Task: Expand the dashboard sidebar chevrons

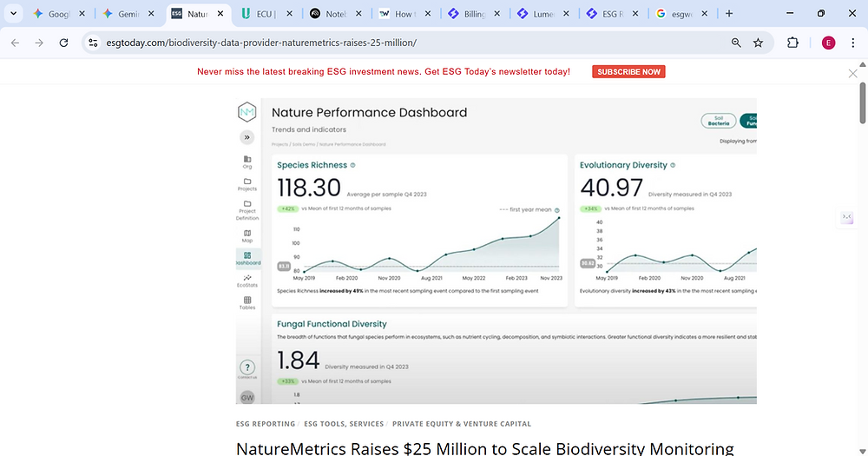Action: (x=247, y=137)
